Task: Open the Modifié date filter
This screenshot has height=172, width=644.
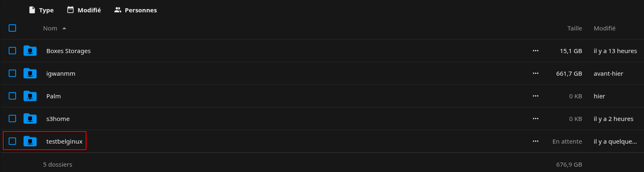Action: point(84,10)
